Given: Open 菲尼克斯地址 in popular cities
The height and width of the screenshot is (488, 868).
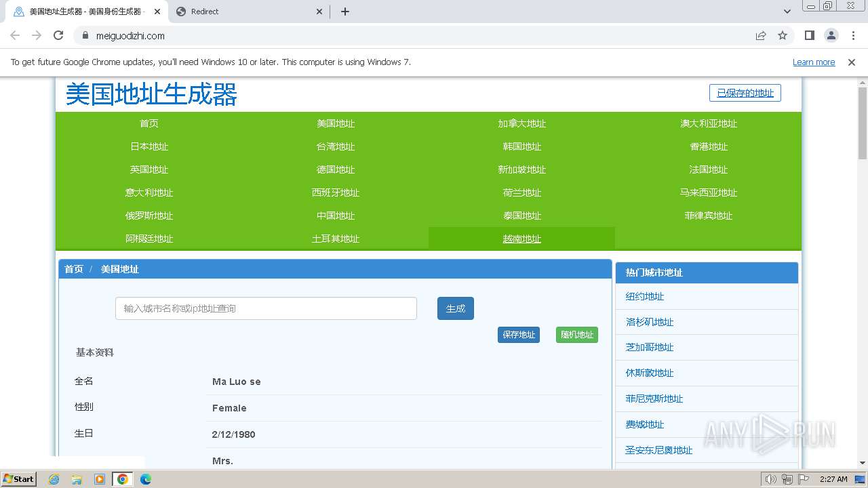Looking at the screenshot, I should tap(654, 399).
